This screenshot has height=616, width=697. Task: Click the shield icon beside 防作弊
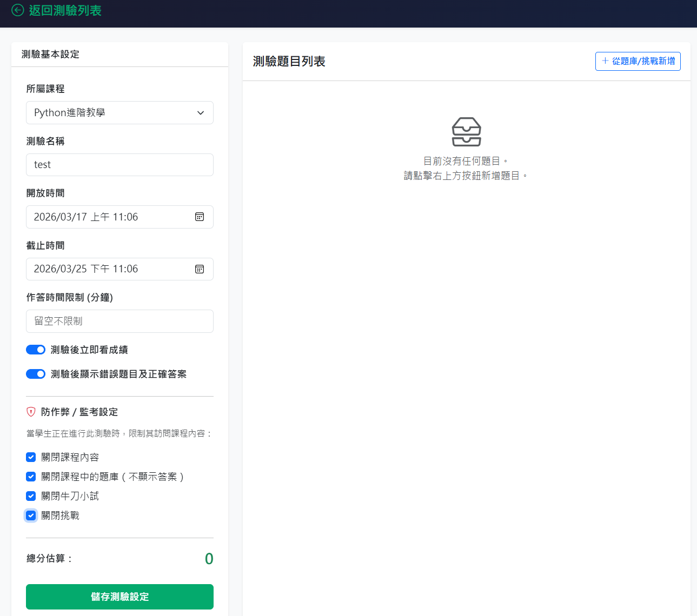(31, 412)
